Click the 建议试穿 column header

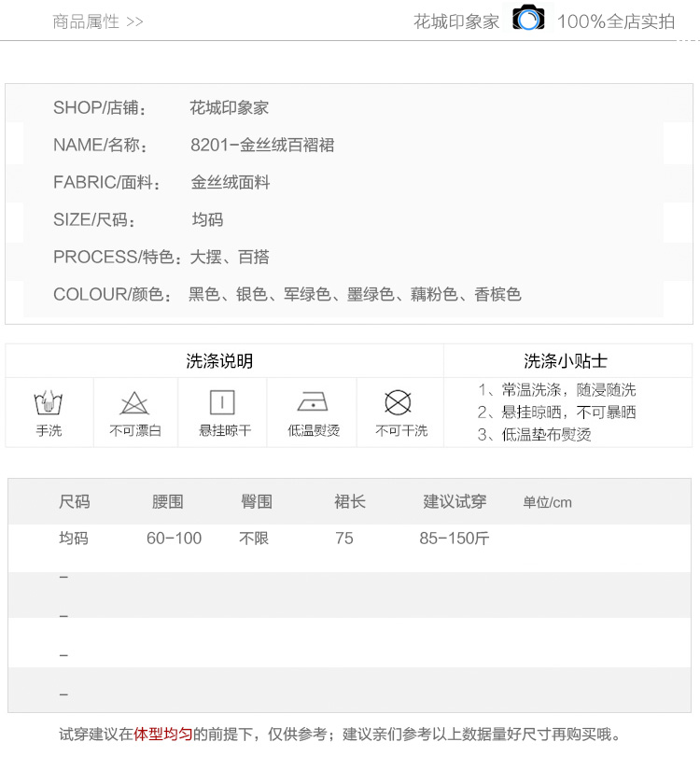(x=455, y=502)
